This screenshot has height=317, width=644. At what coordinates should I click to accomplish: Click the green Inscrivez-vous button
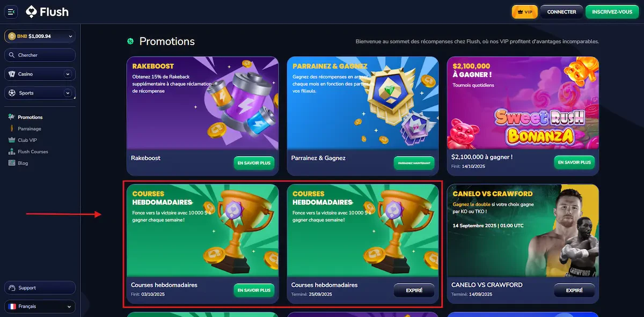tap(612, 12)
